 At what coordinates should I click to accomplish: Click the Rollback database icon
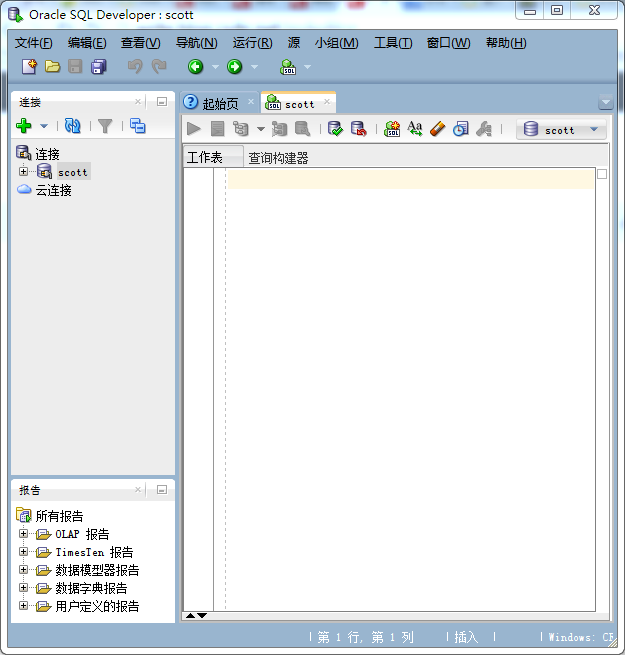(358, 129)
